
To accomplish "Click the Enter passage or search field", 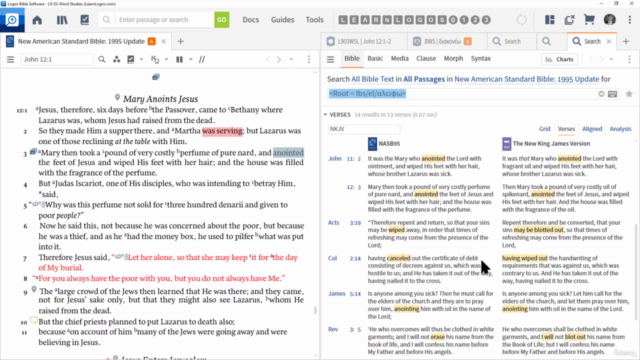I will tap(164, 20).
